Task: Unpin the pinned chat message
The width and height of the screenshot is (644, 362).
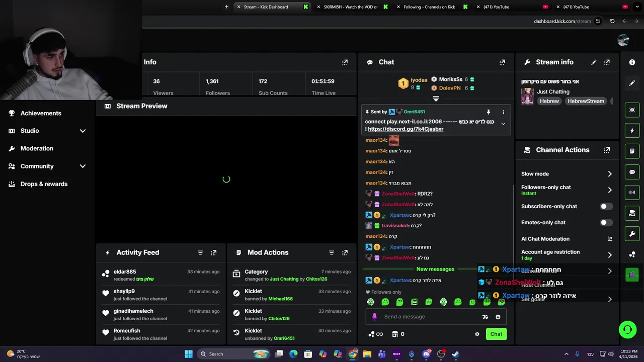Action: tap(488, 112)
